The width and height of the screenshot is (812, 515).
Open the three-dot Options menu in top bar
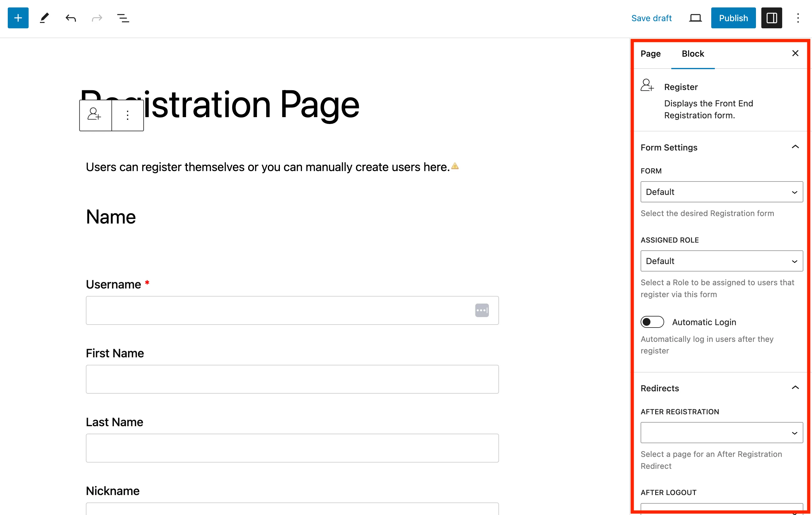coord(798,18)
